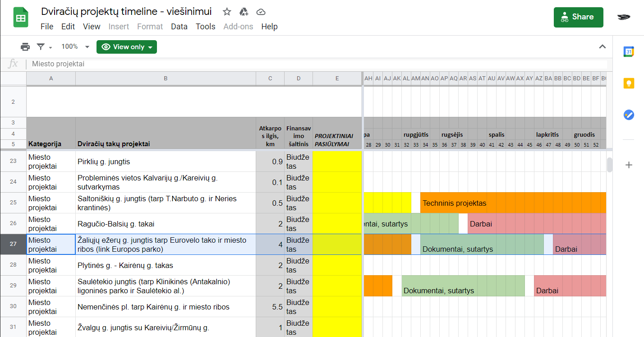This screenshot has height=337, width=644.
Task: Check the cloud document status icon
Action: [x=260, y=12]
